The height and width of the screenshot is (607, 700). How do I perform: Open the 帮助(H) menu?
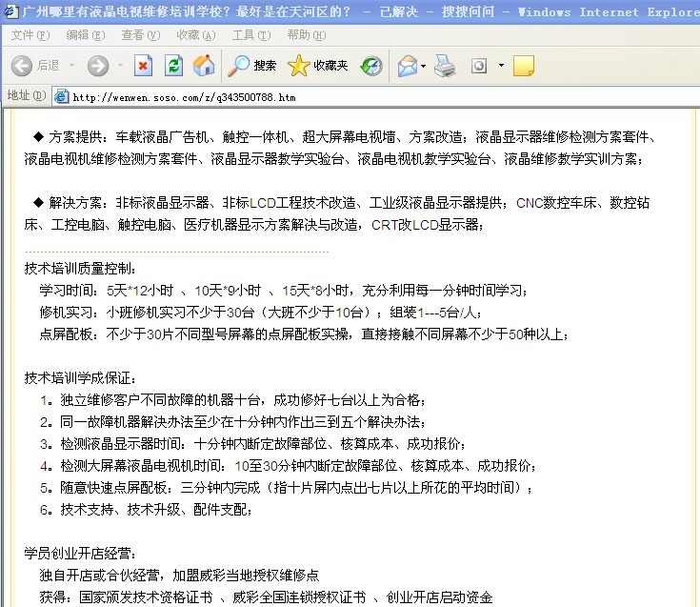(x=305, y=35)
